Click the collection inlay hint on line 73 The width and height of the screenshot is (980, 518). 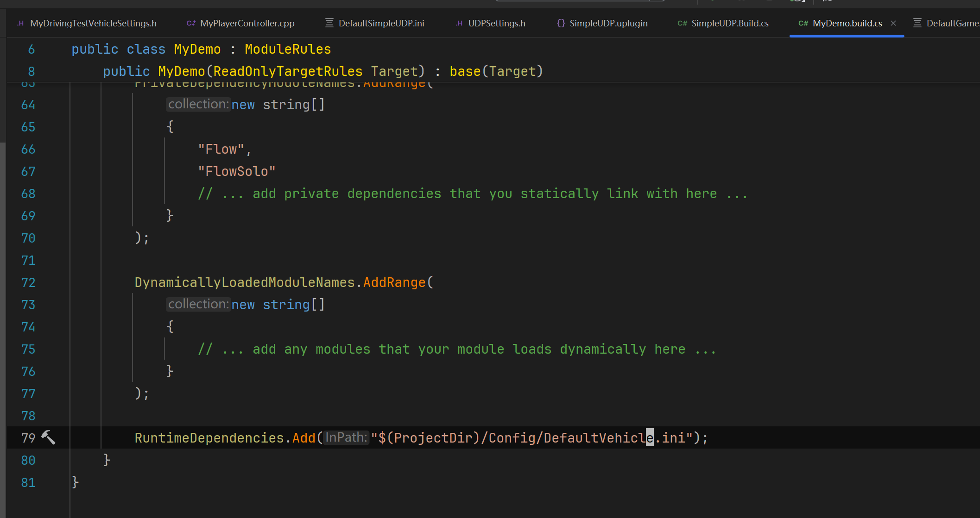(198, 304)
